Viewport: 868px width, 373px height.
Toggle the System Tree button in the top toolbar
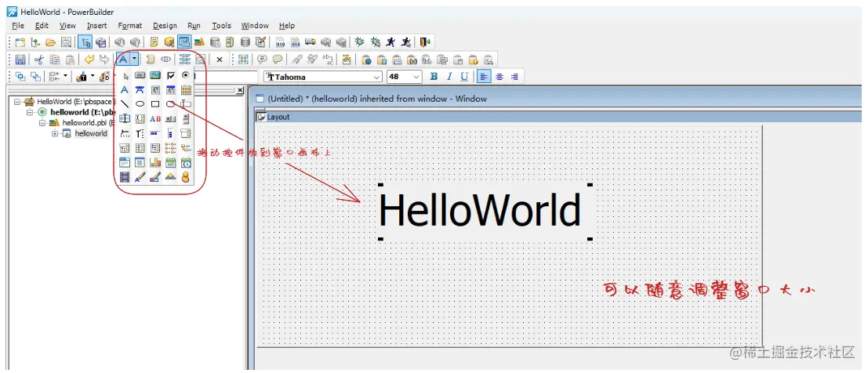click(x=85, y=42)
